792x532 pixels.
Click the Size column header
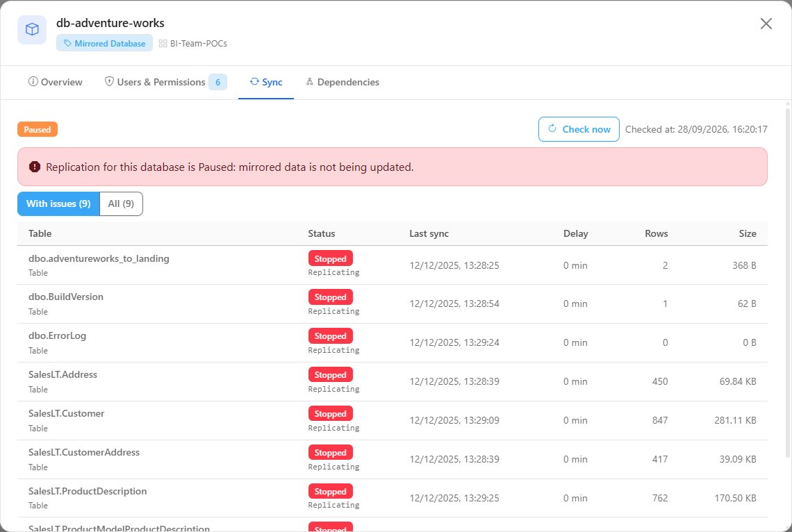[x=748, y=233]
